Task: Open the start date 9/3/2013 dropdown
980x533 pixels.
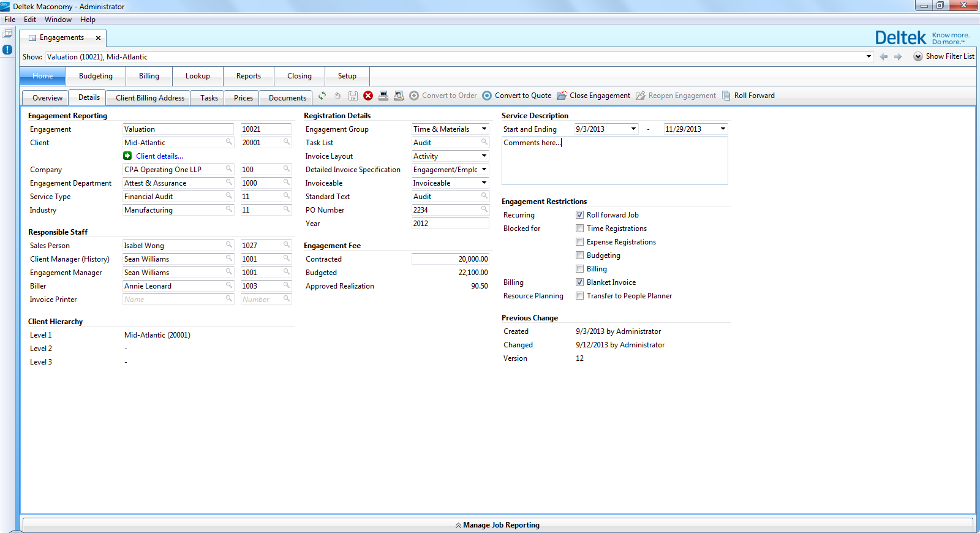Action: 633,129
